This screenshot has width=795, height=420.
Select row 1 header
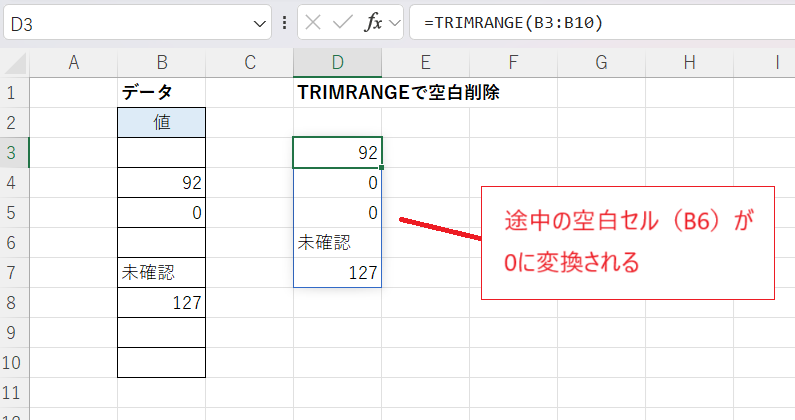14,93
